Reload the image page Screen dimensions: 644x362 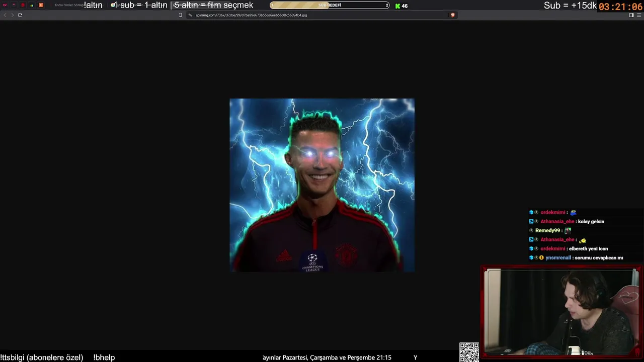click(x=20, y=15)
